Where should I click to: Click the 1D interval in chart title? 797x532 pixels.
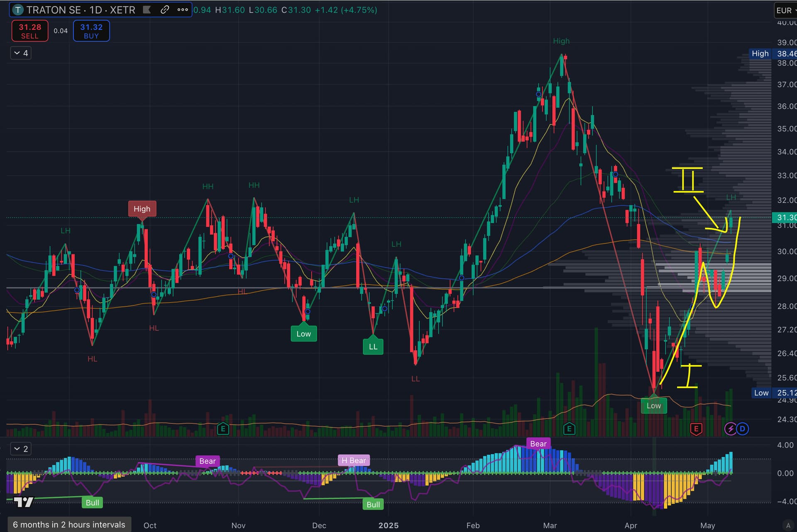click(x=95, y=10)
